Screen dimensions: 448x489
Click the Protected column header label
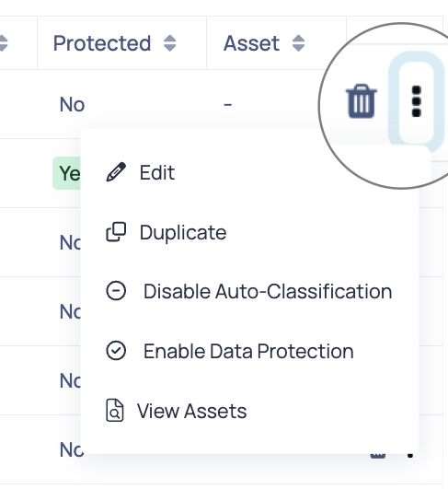(102, 43)
